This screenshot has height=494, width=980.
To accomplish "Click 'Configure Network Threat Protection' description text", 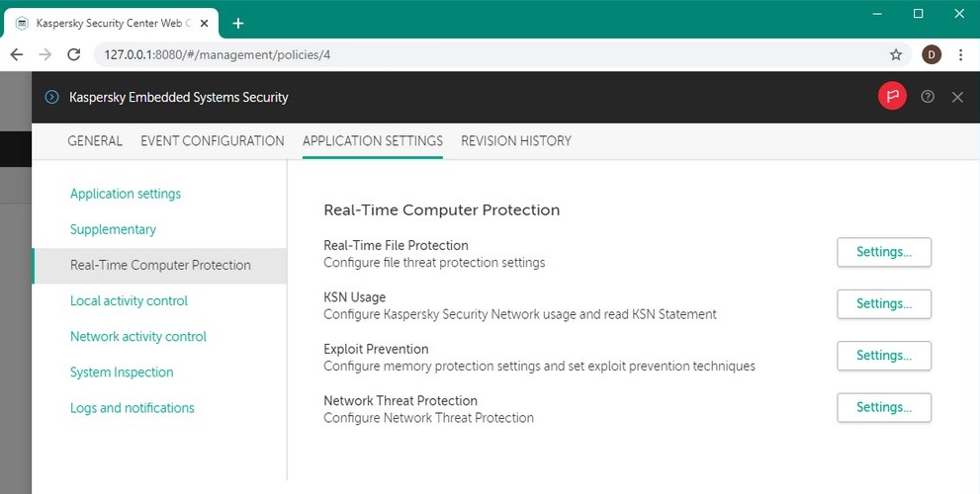I will [428, 418].
